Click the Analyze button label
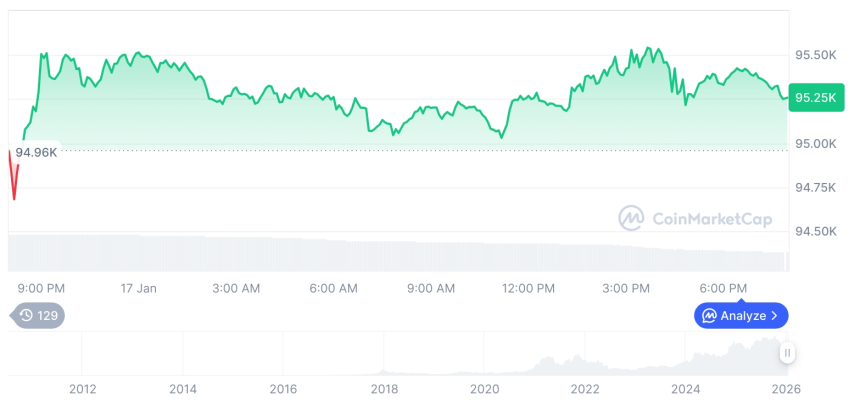Viewport: 860px width, 401px height. pyautogui.click(x=743, y=316)
